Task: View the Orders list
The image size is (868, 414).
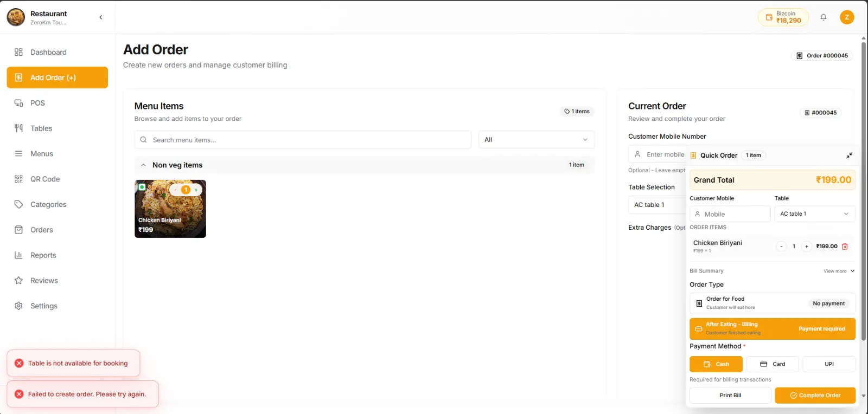Action: point(57,230)
